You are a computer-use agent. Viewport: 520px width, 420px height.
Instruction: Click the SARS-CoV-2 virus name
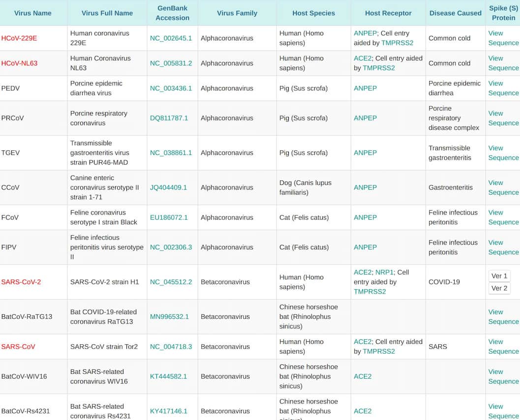pyautogui.click(x=21, y=282)
